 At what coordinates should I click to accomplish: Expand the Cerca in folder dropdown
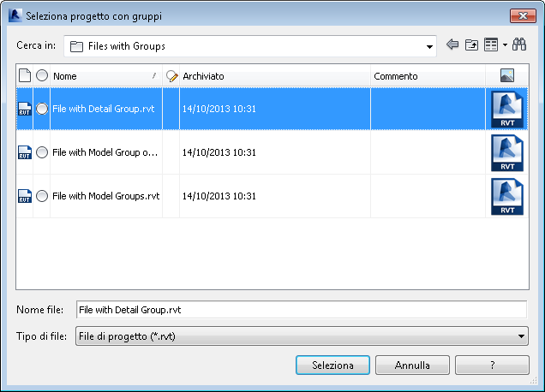430,46
